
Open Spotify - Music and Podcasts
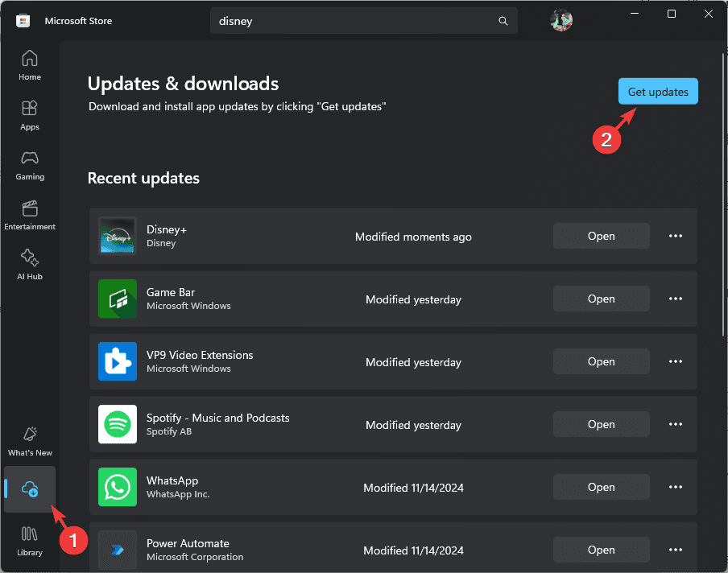pos(602,424)
